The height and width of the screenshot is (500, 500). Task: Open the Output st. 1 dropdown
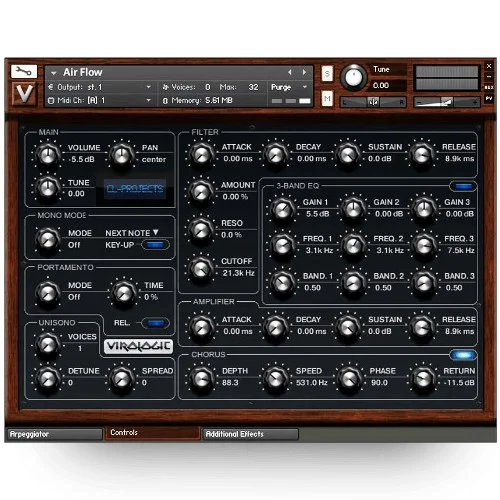click(x=149, y=87)
